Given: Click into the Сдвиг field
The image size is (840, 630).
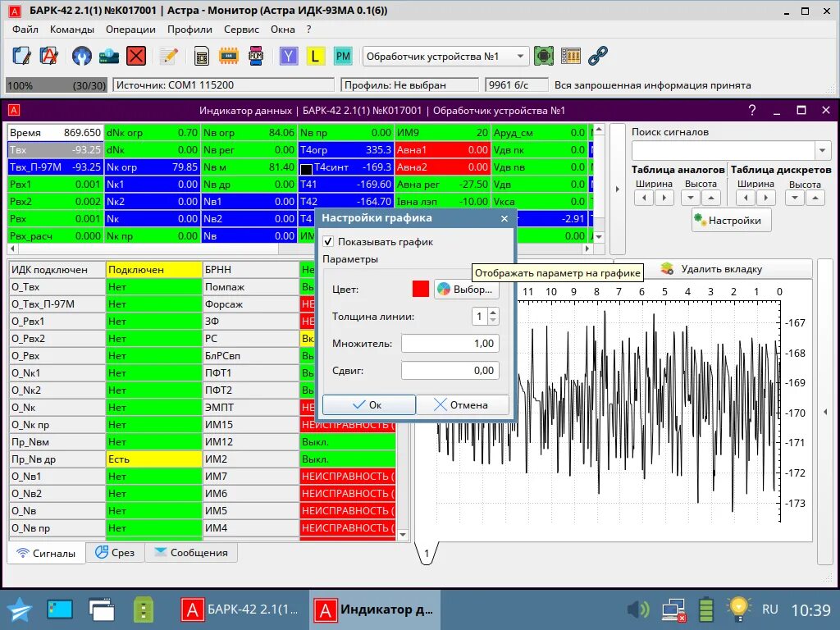Looking at the screenshot, I should (x=450, y=370).
